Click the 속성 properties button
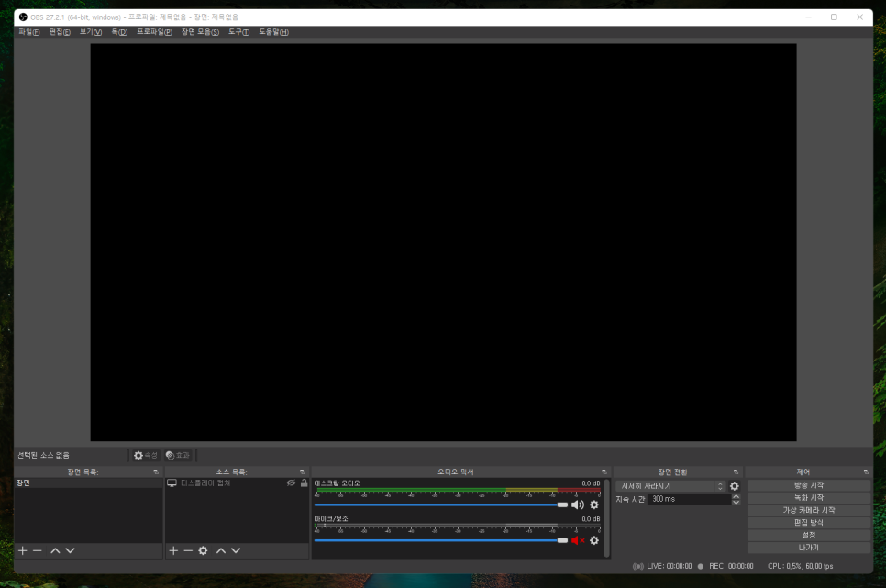 (x=145, y=455)
